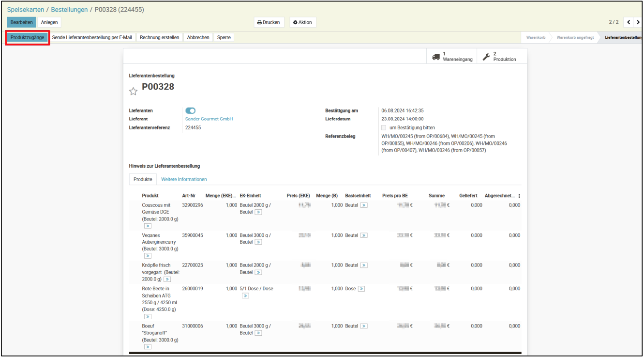
Task: Click the column options icon in table header
Action: click(519, 196)
